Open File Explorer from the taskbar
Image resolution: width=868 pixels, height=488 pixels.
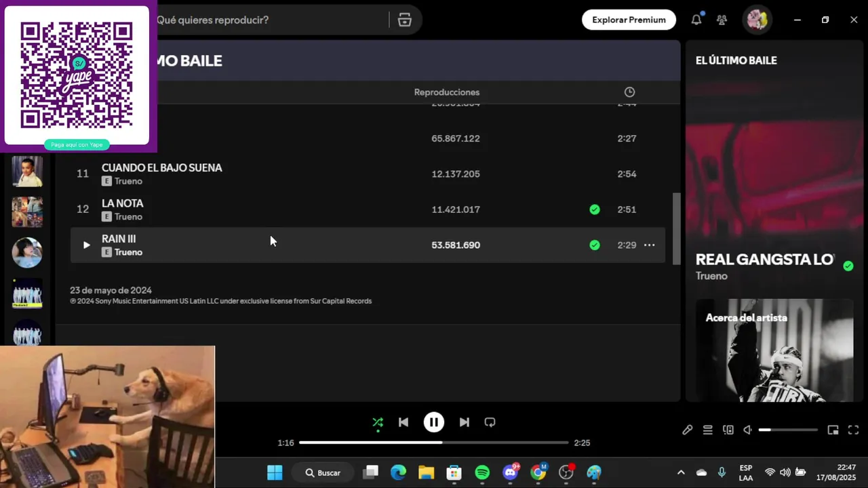coord(426,472)
